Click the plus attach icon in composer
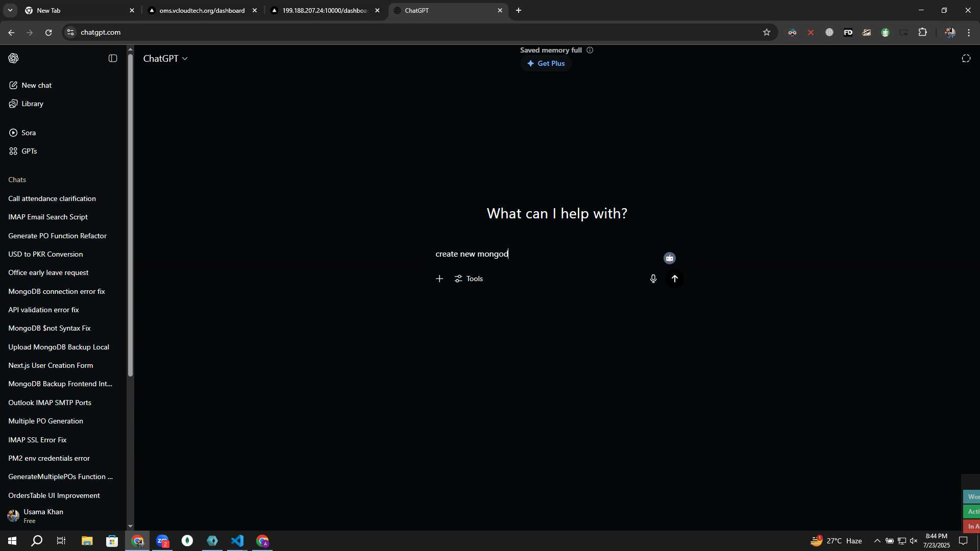980x551 pixels. (x=439, y=279)
